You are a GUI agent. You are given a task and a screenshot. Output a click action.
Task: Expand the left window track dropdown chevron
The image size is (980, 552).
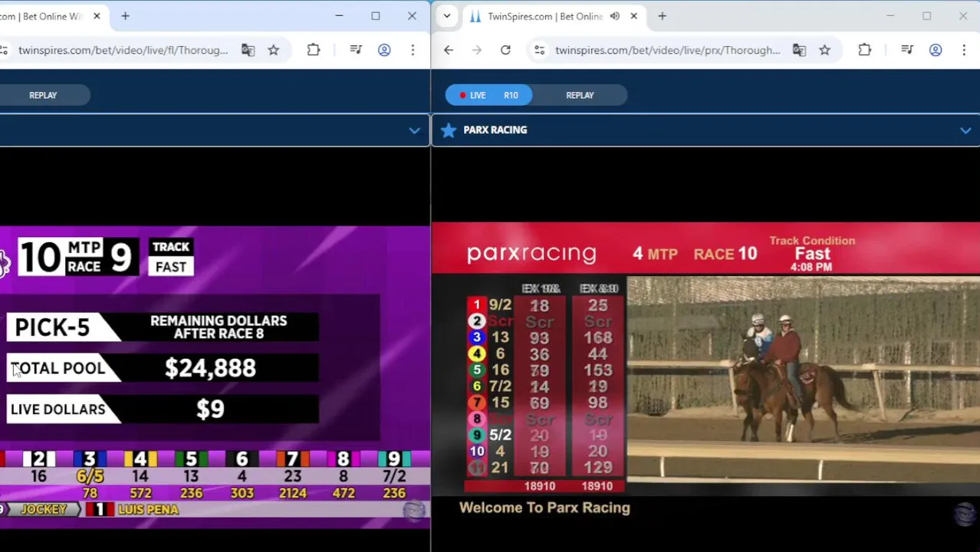[414, 130]
